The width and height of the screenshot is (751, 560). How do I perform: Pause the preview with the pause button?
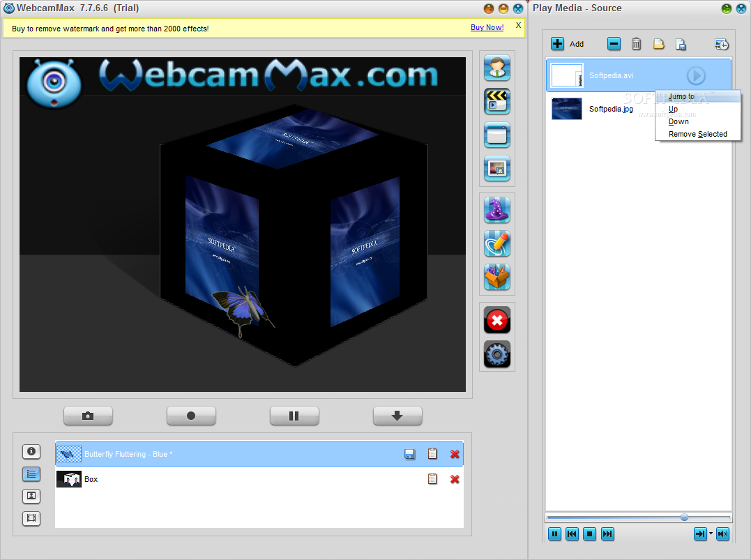tap(294, 416)
